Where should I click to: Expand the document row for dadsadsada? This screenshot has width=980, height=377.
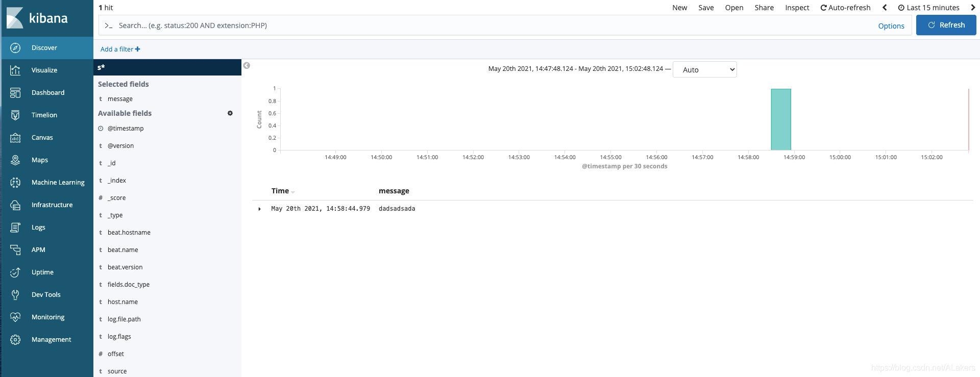click(x=260, y=209)
